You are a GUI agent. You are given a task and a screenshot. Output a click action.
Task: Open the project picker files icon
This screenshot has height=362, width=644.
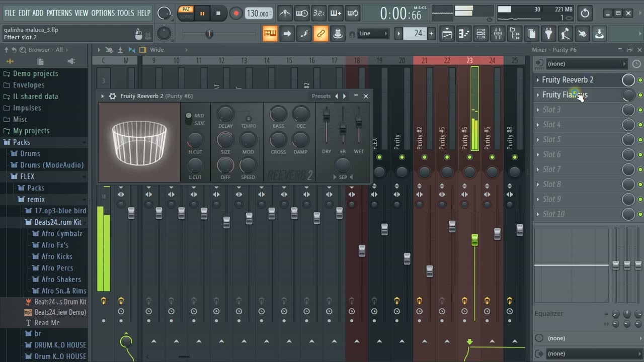[x=532, y=34]
